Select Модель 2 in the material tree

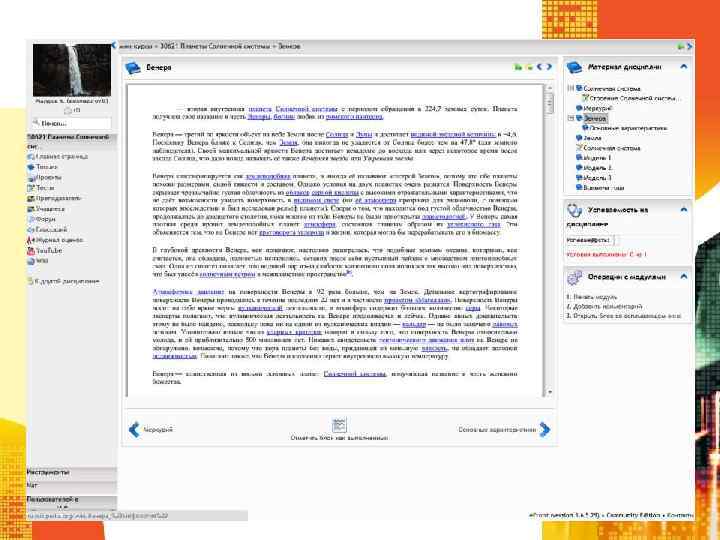click(597, 168)
